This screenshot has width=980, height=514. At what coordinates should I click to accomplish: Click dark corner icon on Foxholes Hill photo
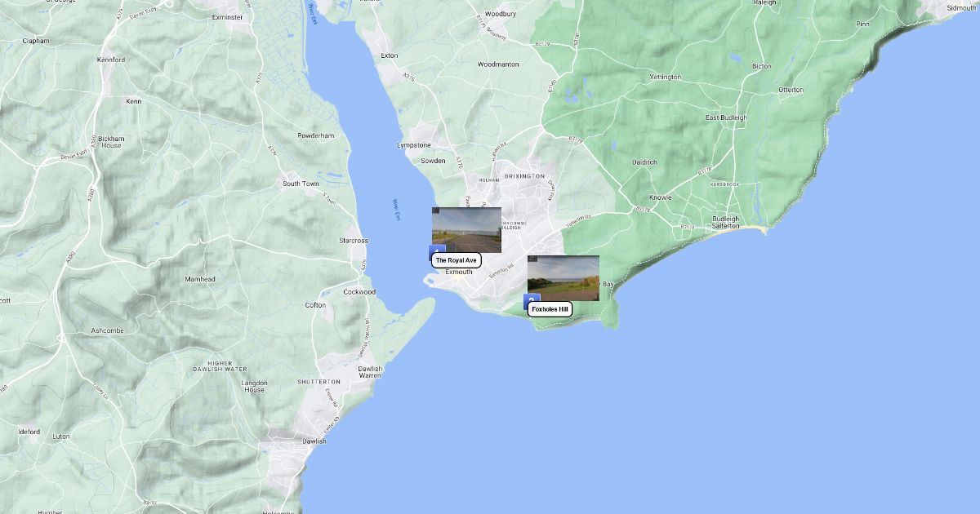(532, 259)
